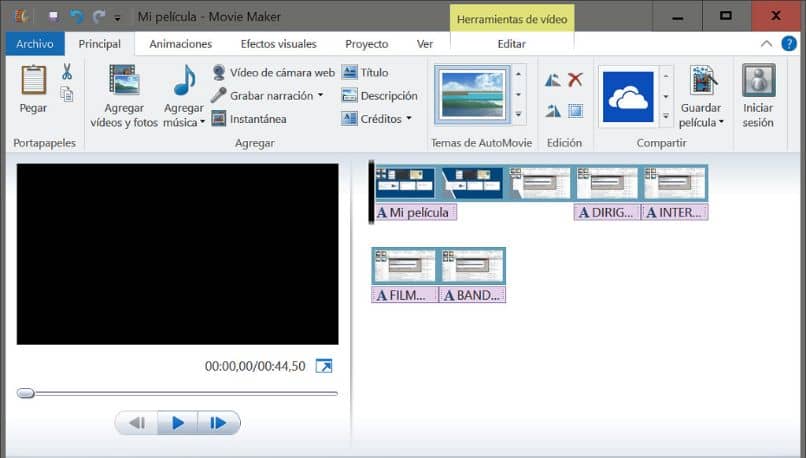This screenshot has height=458, width=806.
Task: Switch to the Principal tab
Action: click(100, 44)
